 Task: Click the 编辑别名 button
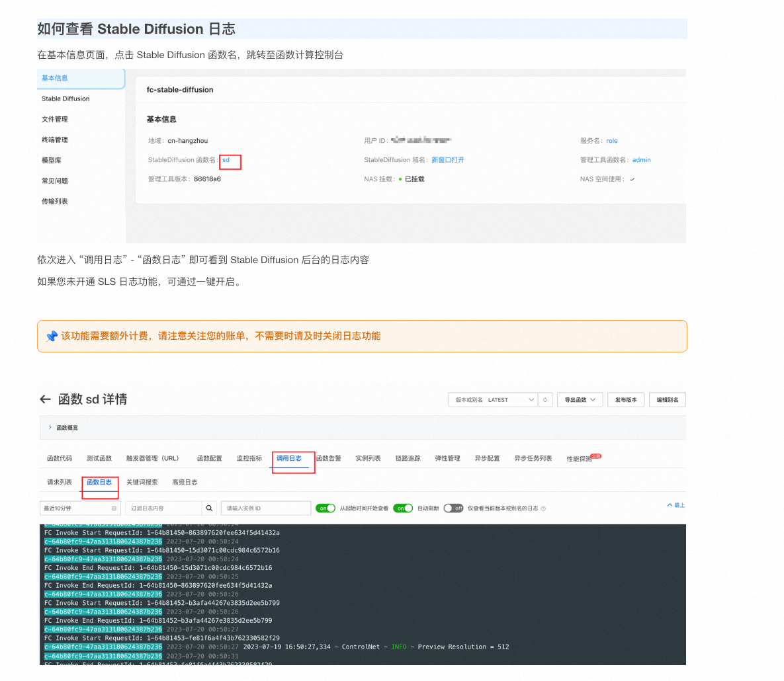[x=668, y=400]
